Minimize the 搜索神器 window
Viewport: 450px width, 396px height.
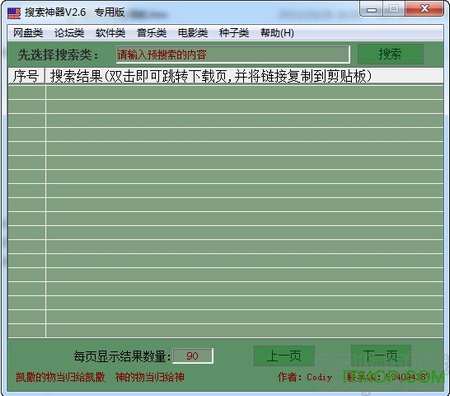point(371,9)
